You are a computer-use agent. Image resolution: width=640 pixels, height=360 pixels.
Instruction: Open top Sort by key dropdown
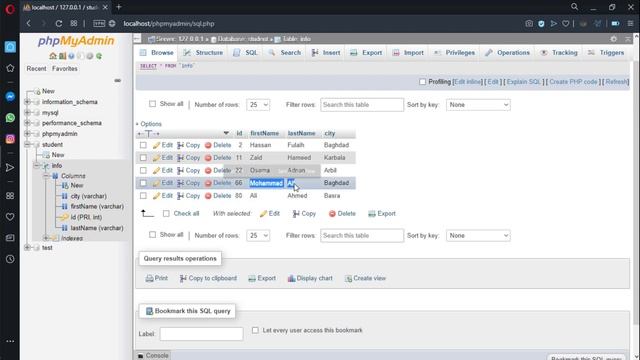pyautogui.click(x=478, y=105)
